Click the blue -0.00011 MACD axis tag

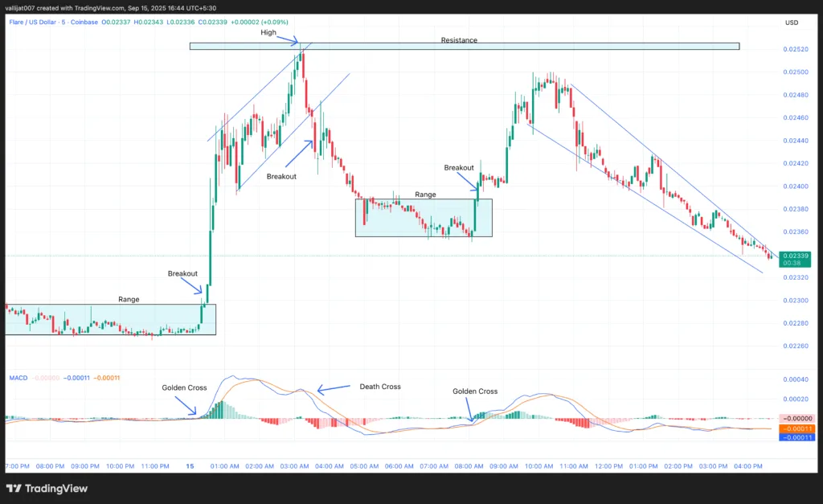(x=796, y=437)
